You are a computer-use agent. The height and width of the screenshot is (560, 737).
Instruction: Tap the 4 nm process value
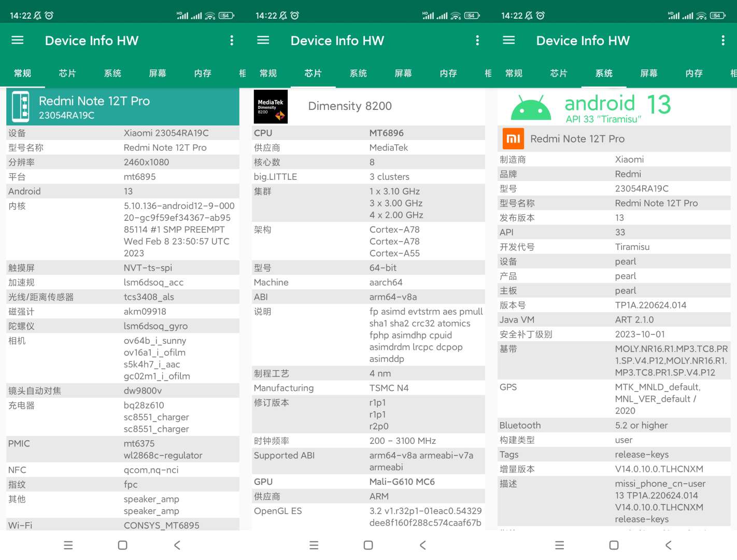pyautogui.click(x=380, y=373)
